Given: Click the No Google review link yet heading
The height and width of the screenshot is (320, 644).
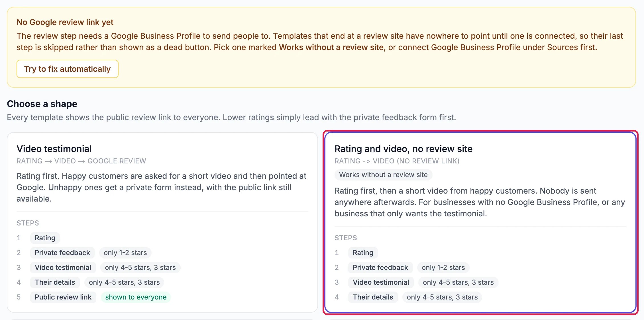Looking at the screenshot, I should (65, 22).
